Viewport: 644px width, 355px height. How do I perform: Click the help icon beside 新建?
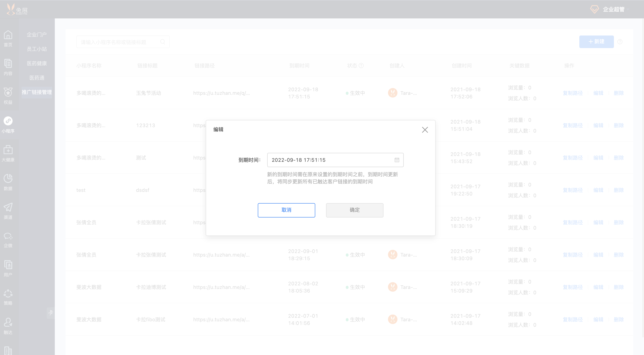click(x=620, y=42)
